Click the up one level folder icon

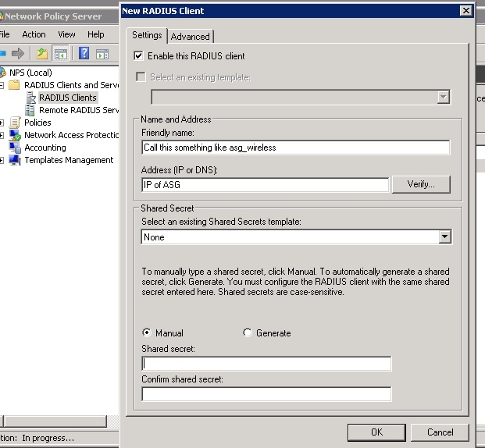click(x=42, y=54)
